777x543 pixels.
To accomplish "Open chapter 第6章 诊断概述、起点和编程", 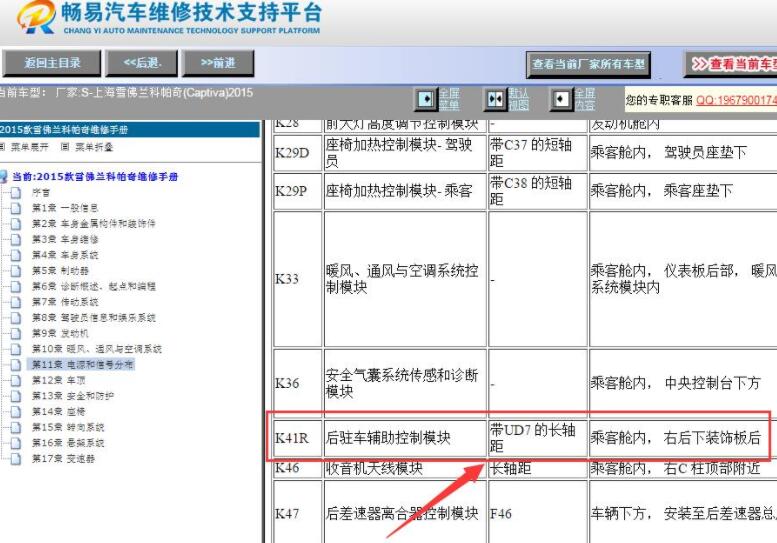I will pyautogui.click(x=94, y=286).
